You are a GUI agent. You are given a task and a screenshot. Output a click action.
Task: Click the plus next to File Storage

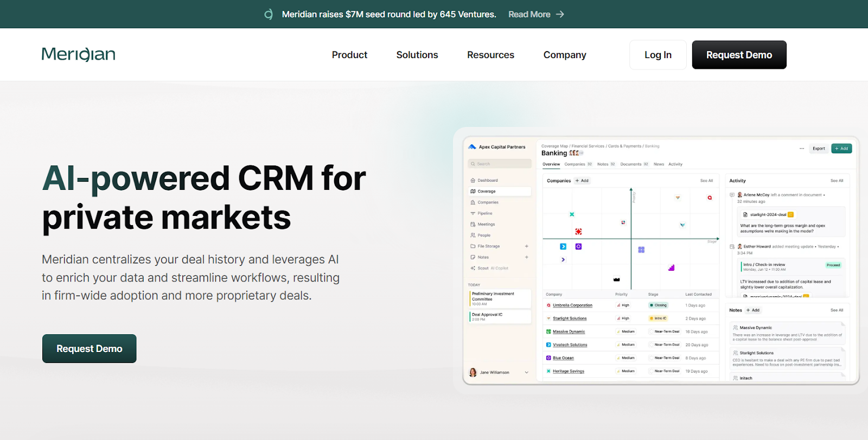526,246
